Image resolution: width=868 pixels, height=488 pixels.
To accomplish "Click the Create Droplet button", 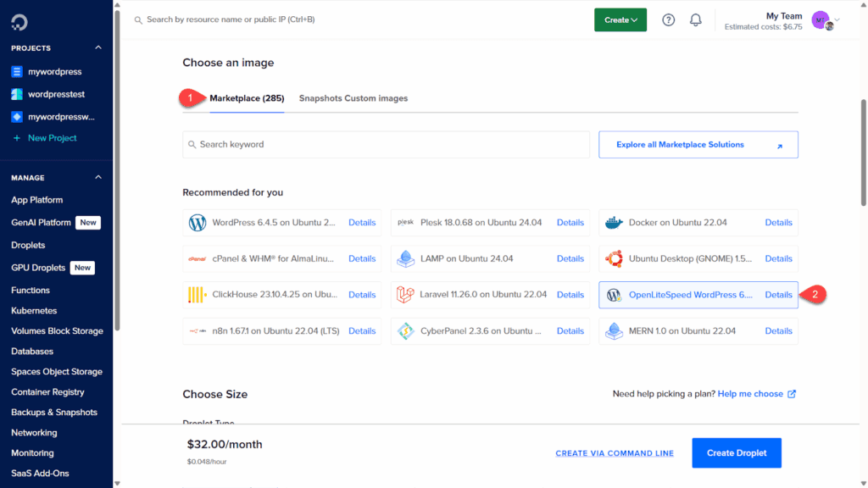I will point(736,453).
